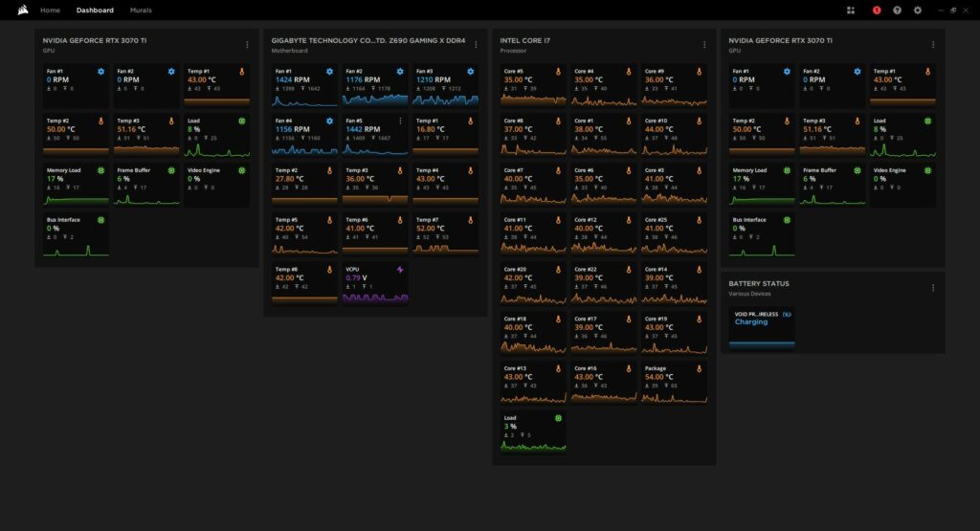The image size is (980, 531).
Task: Open options menu for Battery Status panel
Action: 933,288
